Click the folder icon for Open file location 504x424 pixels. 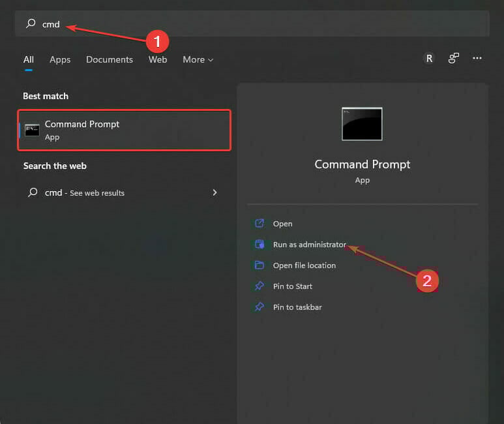tap(259, 265)
